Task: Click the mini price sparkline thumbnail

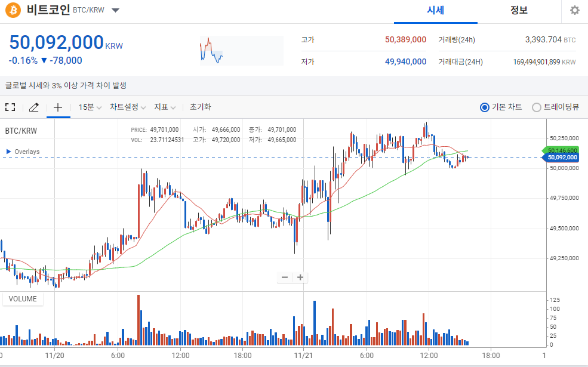Action: click(242, 51)
